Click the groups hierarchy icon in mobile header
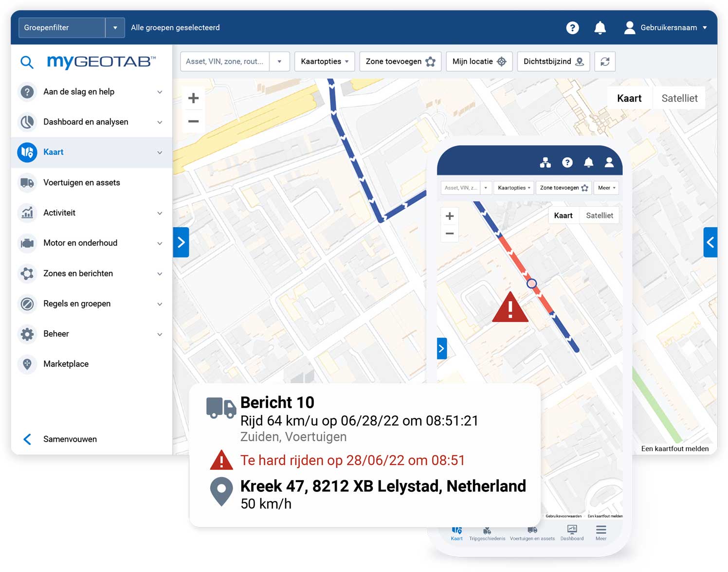This screenshot has height=572, width=728. [545, 162]
